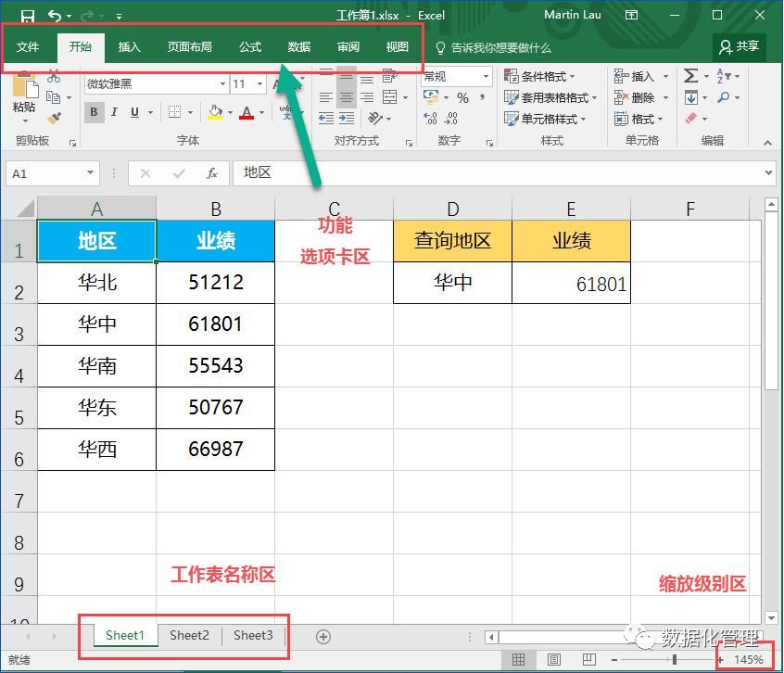Click the Cut scissors icon
The image size is (784, 673).
[x=54, y=76]
